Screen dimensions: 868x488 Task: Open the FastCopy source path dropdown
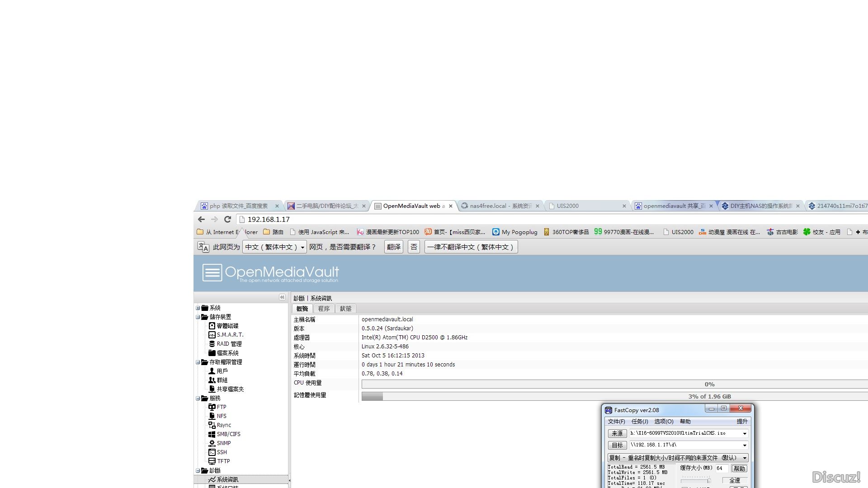click(745, 433)
